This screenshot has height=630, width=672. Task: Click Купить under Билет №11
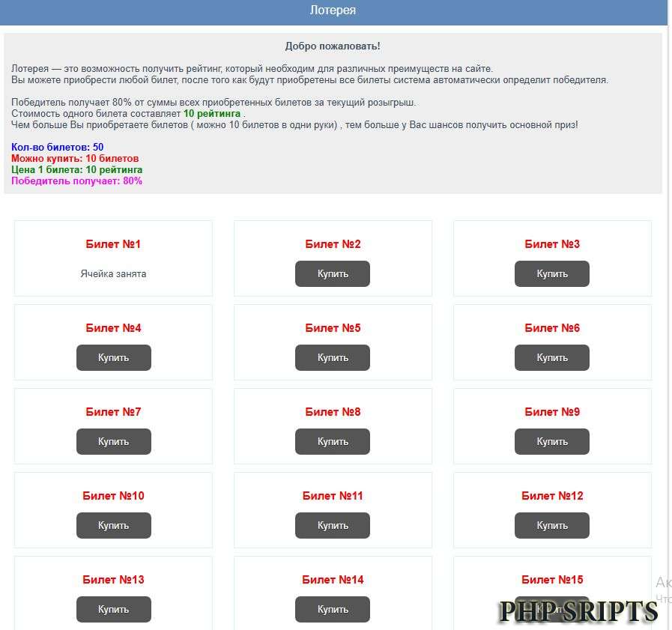(332, 525)
